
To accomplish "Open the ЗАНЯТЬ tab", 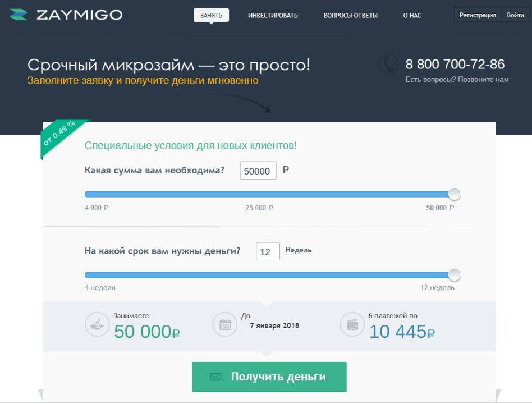I will (x=211, y=15).
